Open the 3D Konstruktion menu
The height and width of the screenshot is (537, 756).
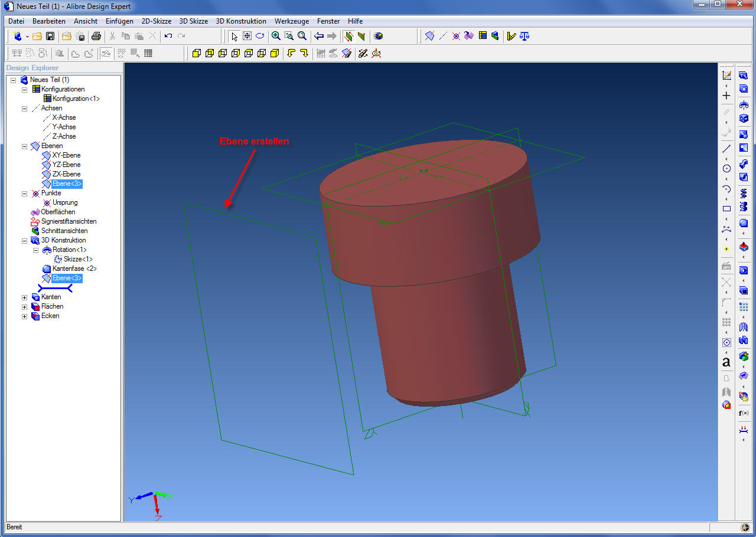(x=241, y=21)
